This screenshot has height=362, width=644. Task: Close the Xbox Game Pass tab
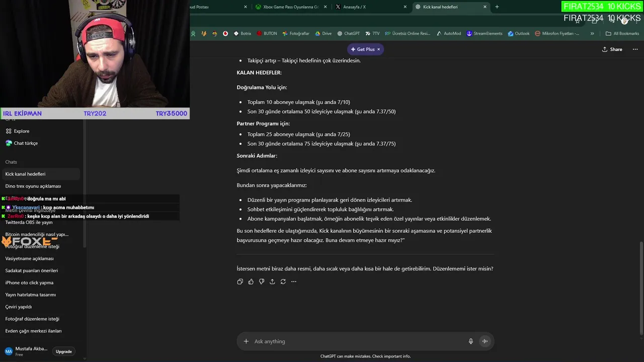pos(325,7)
